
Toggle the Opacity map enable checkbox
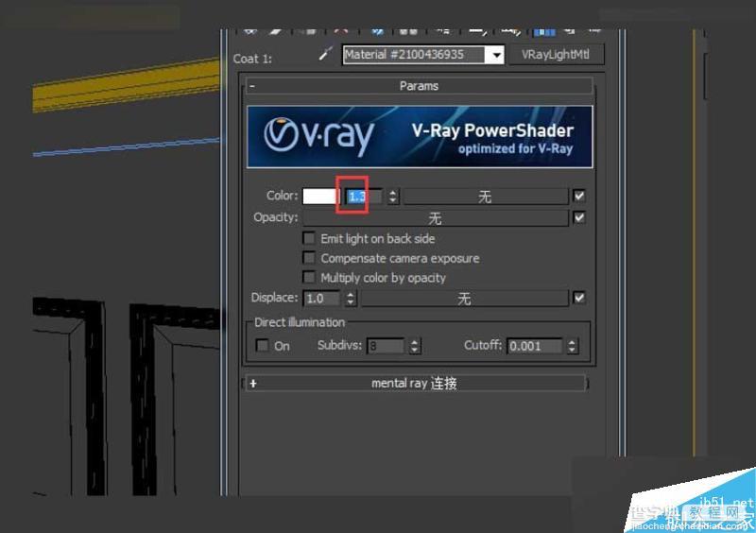pyautogui.click(x=579, y=217)
